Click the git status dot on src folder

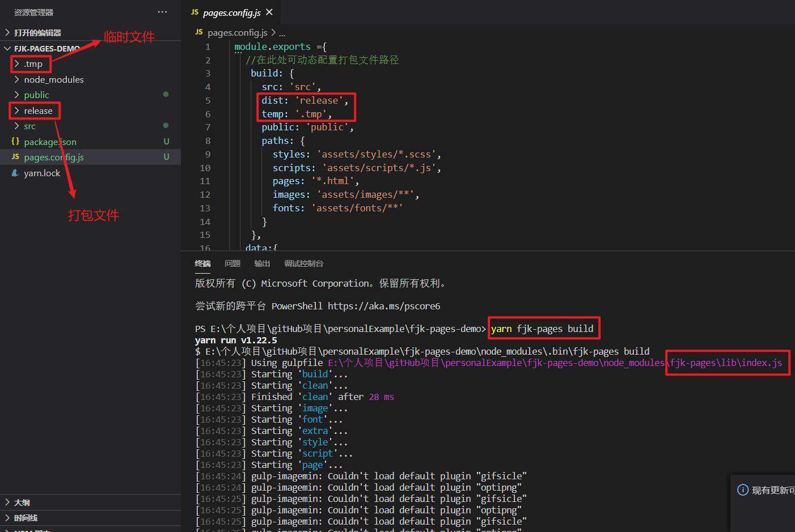[166, 125]
